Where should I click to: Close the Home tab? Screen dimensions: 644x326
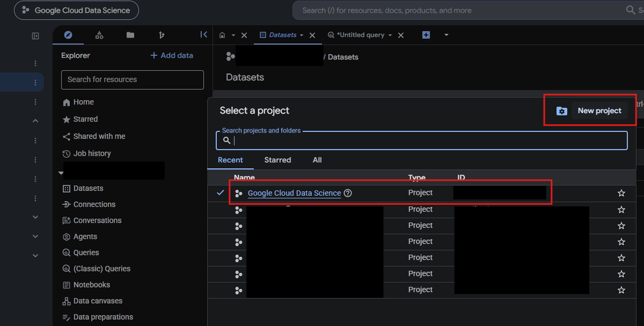pyautogui.click(x=244, y=35)
